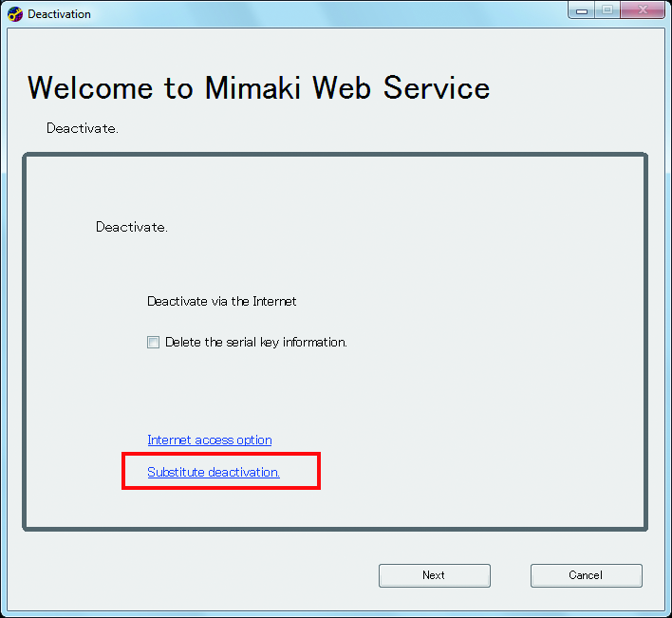
Task: Open the Internet access option link
Action: tap(209, 440)
